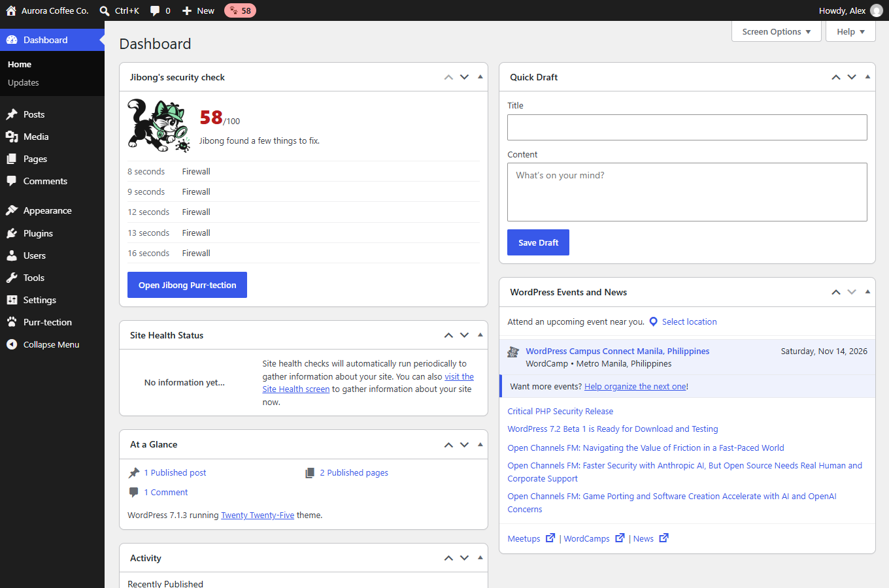Open the Pages icon in sidebar

pyautogui.click(x=12, y=159)
